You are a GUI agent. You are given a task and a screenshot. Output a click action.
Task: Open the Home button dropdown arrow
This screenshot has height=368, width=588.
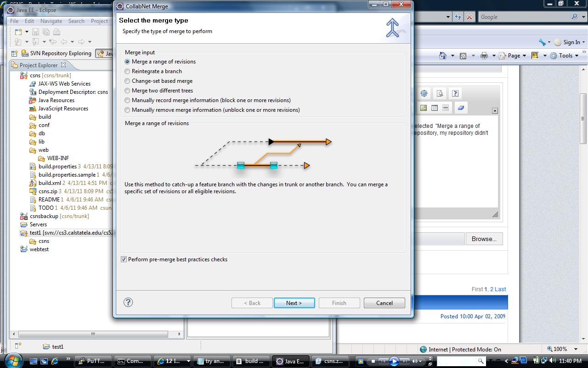452,56
